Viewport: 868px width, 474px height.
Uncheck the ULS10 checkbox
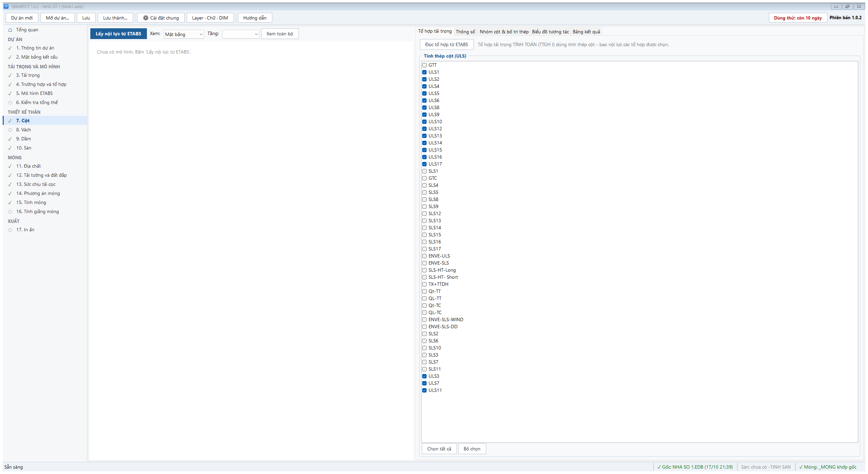[425, 122]
